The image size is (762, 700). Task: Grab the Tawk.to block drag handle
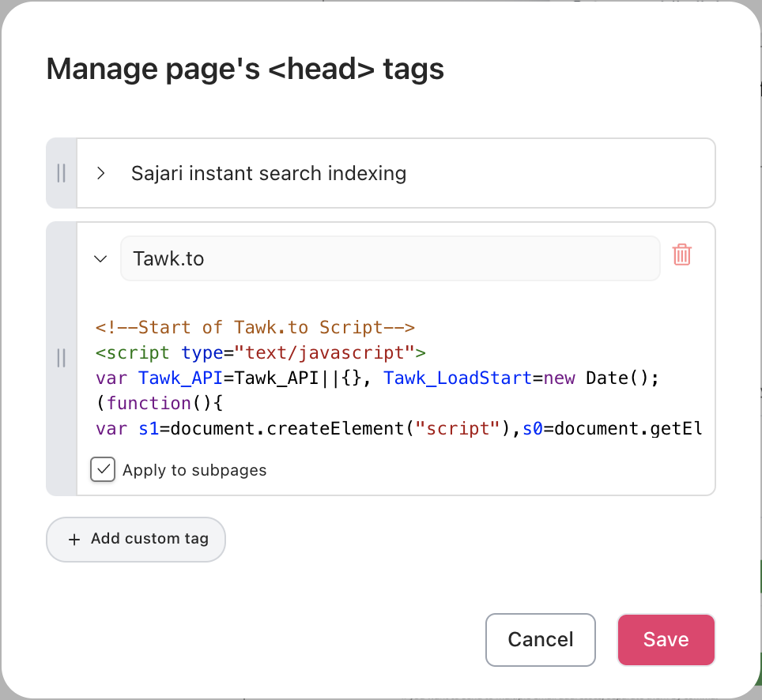[62, 359]
